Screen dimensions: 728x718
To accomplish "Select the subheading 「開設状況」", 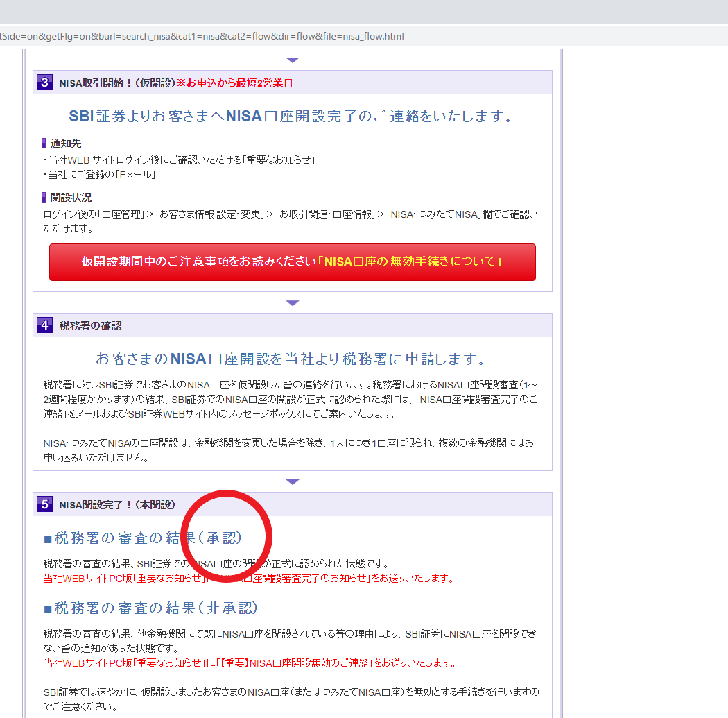I will coord(71,198).
